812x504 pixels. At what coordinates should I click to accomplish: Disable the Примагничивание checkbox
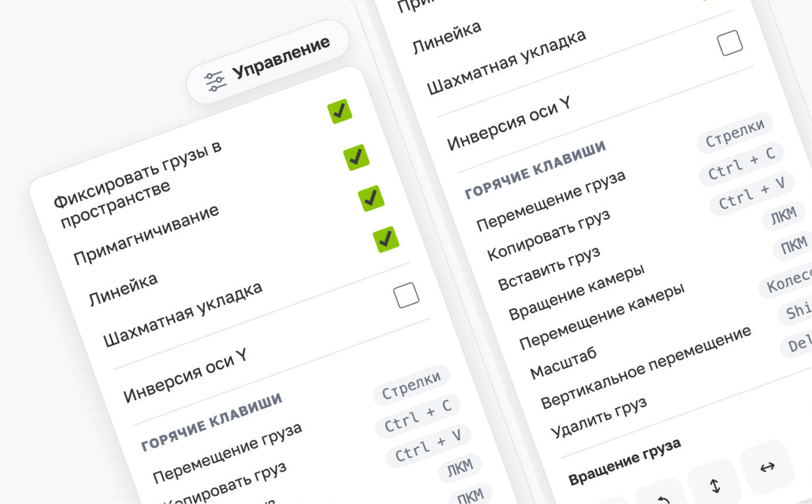[x=356, y=157]
